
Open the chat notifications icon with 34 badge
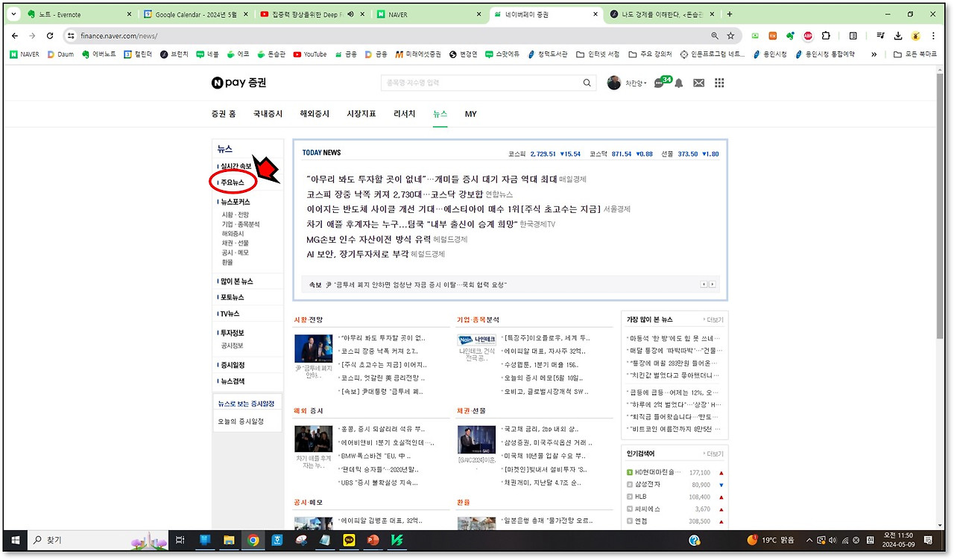click(x=660, y=83)
